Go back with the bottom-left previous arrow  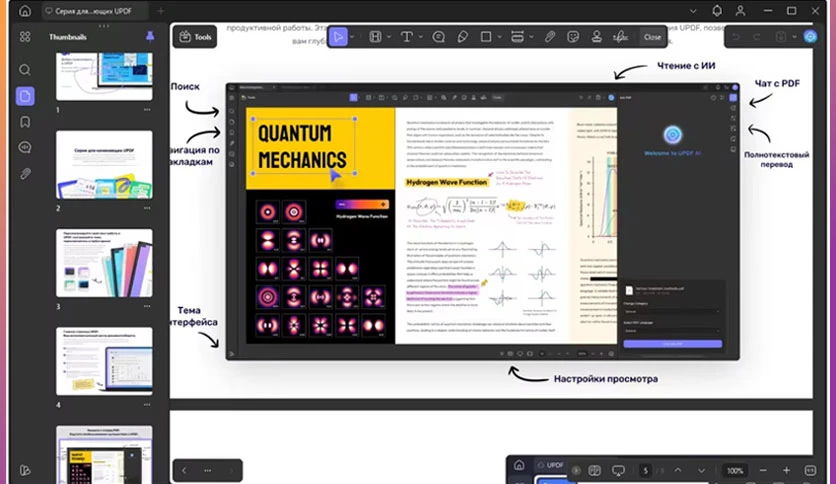[184, 471]
